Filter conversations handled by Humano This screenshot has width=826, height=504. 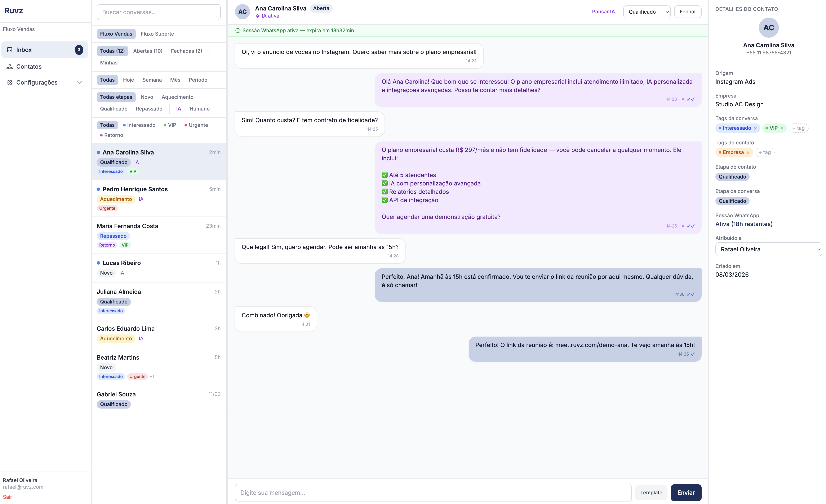click(199, 109)
